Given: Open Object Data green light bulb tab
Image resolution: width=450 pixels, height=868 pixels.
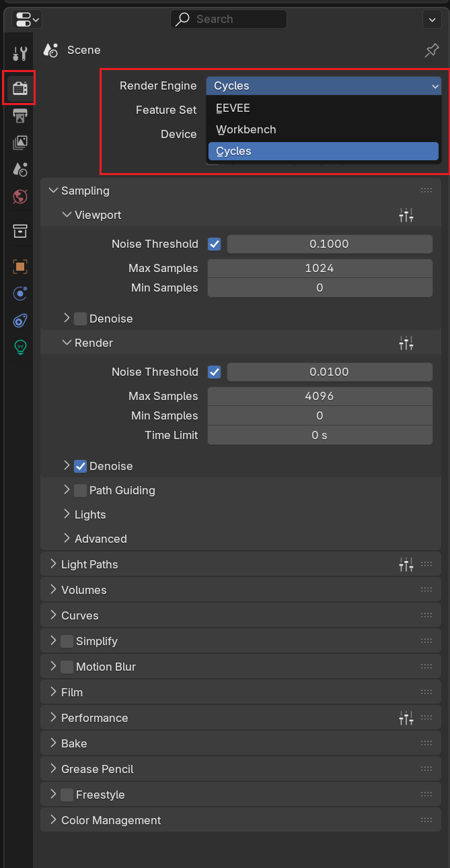Looking at the screenshot, I should click(20, 347).
